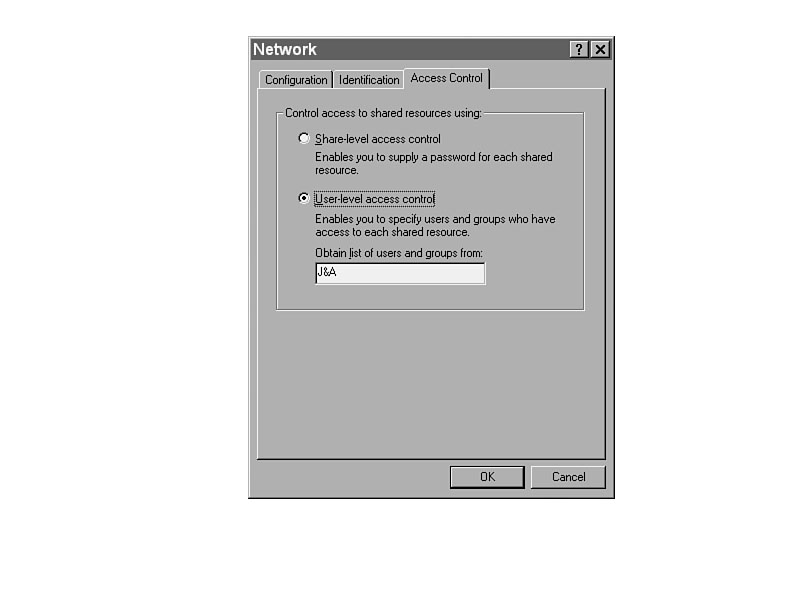Click the 'specify users and groups' description text
This screenshot has height=600, width=800.
435,226
